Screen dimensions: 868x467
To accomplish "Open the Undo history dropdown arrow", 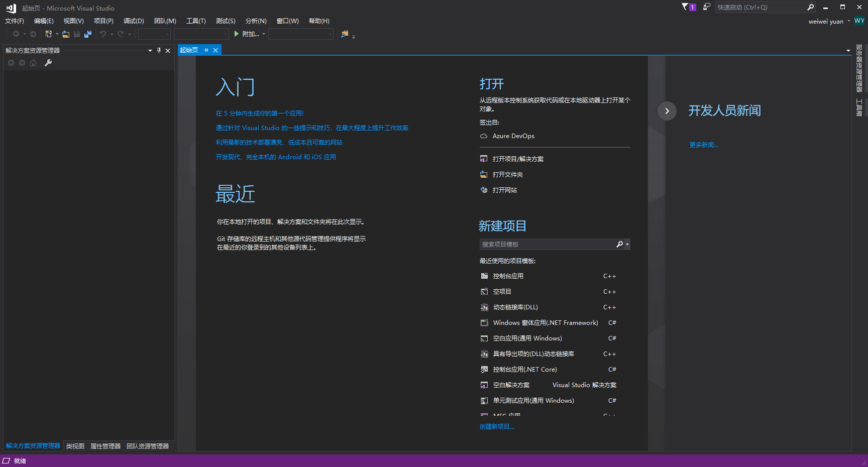I will 112,34.
